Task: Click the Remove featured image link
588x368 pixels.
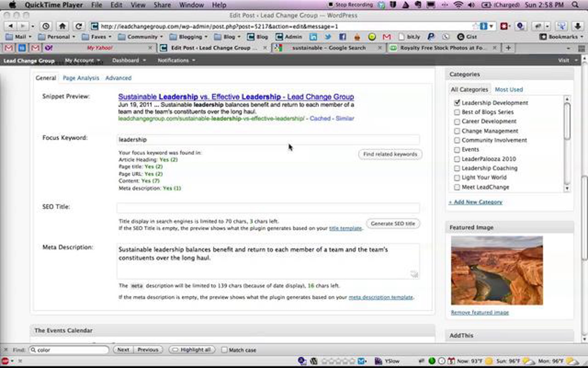Action: tap(480, 313)
